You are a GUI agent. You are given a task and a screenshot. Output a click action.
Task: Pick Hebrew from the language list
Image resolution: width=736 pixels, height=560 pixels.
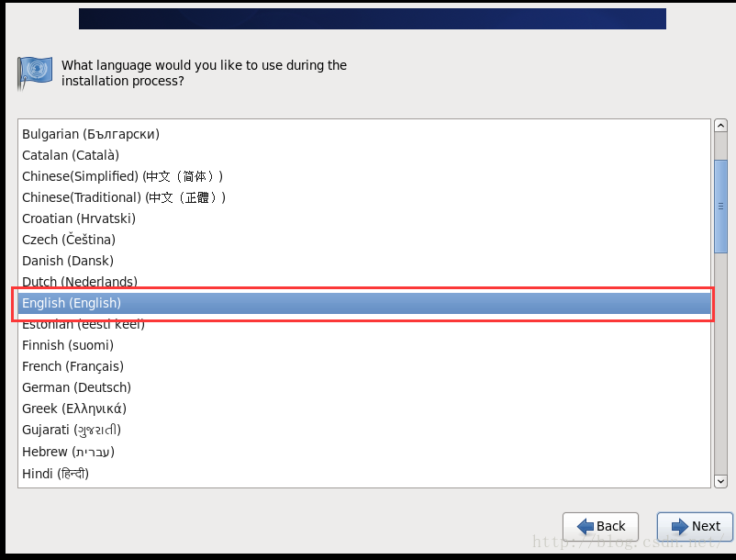(x=364, y=452)
